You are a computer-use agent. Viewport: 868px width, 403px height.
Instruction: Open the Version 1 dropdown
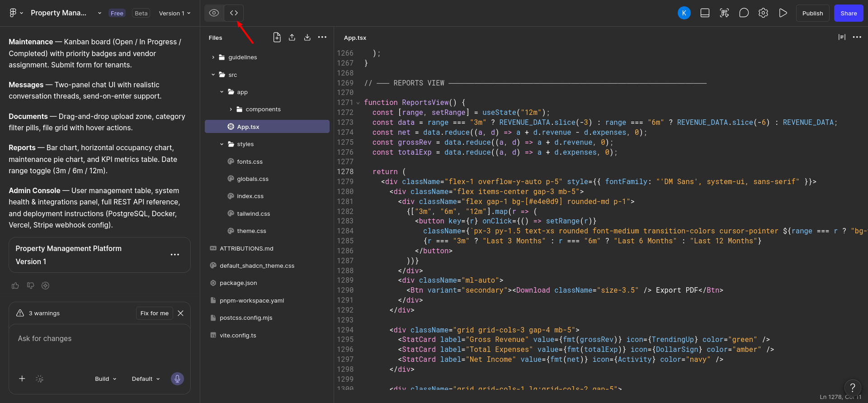(x=175, y=13)
